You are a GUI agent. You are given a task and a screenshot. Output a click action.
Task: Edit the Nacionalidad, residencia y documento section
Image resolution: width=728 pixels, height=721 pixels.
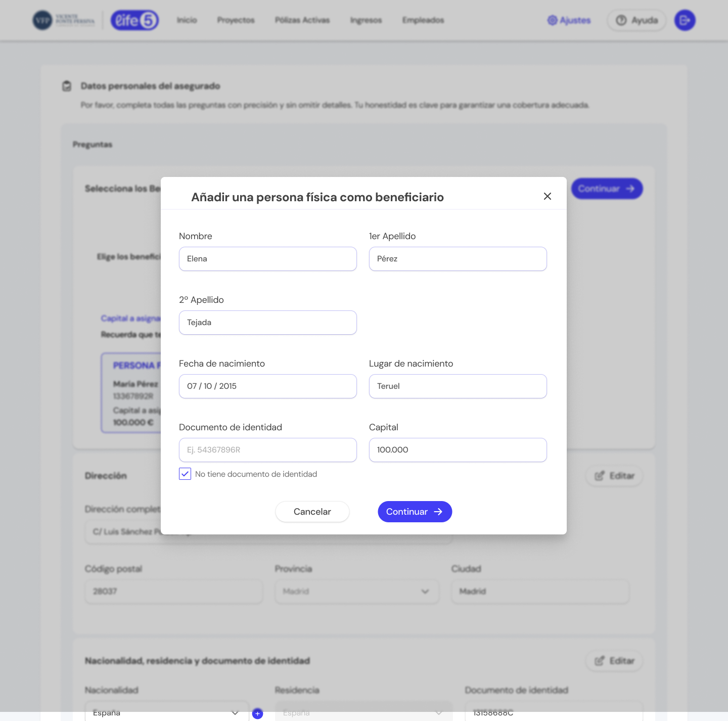tap(614, 661)
